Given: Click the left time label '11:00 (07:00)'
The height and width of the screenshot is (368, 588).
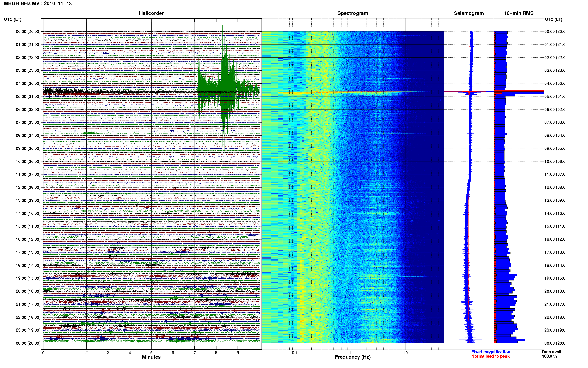Looking at the screenshot, I should (28, 174).
